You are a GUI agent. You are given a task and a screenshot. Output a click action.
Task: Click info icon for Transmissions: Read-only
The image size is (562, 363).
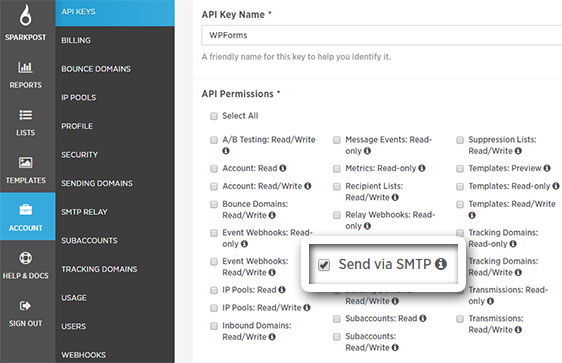click(x=490, y=301)
